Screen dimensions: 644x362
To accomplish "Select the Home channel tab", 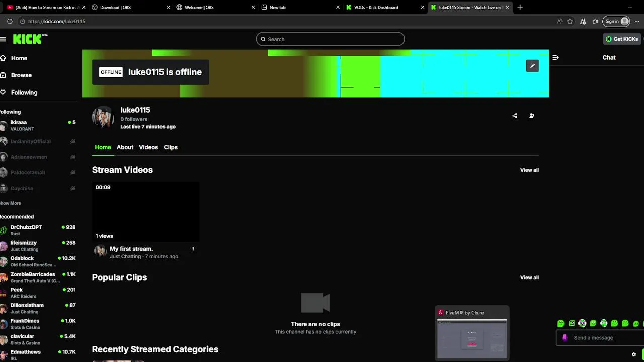I will coord(103,147).
